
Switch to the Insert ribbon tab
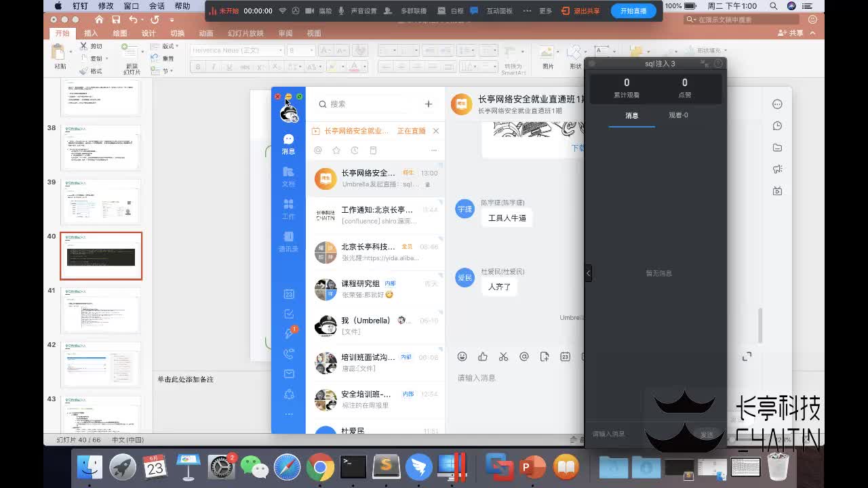(x=91, y=33)
